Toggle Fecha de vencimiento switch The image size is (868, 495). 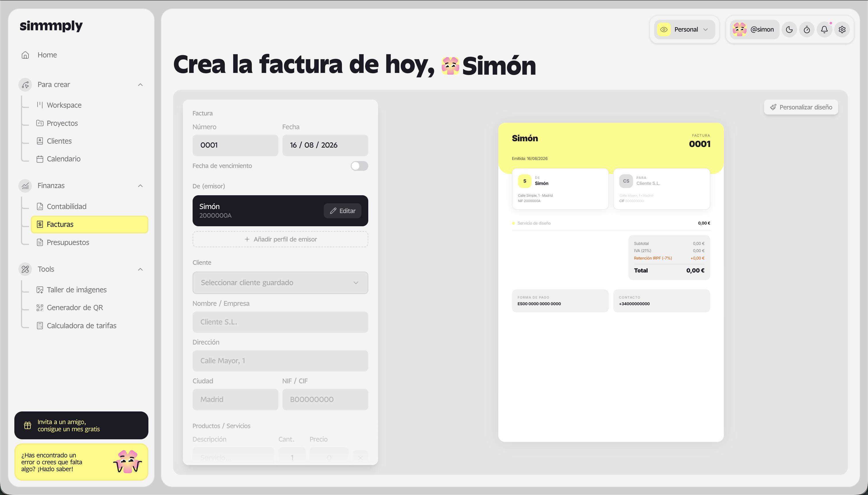point(359,166)
